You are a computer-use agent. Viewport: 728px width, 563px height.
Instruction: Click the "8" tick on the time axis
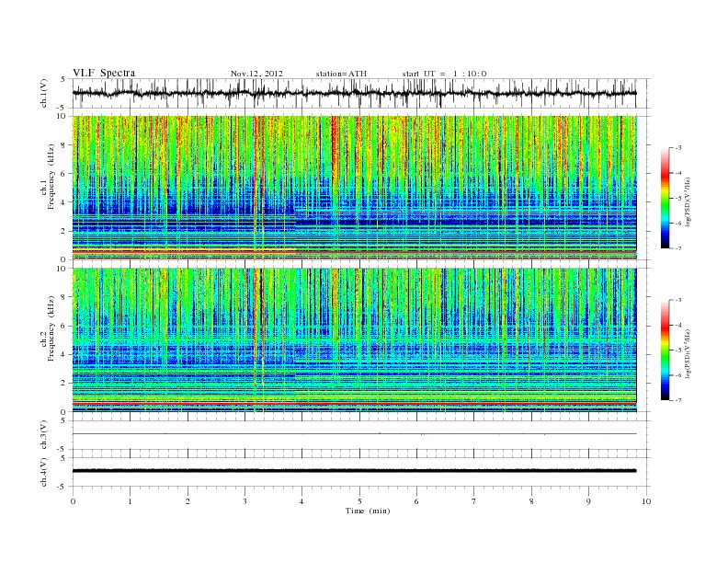click(531, 501)
